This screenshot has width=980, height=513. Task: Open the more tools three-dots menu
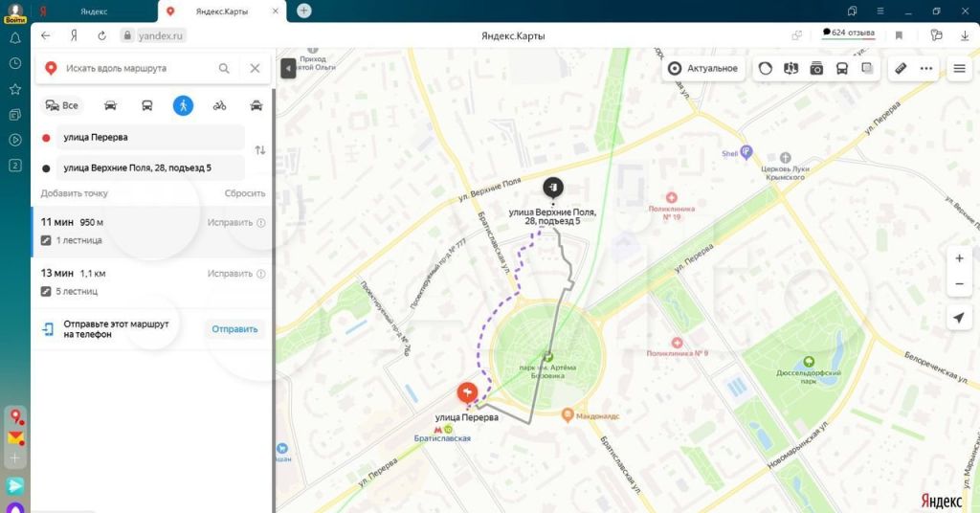click(926, 68)
